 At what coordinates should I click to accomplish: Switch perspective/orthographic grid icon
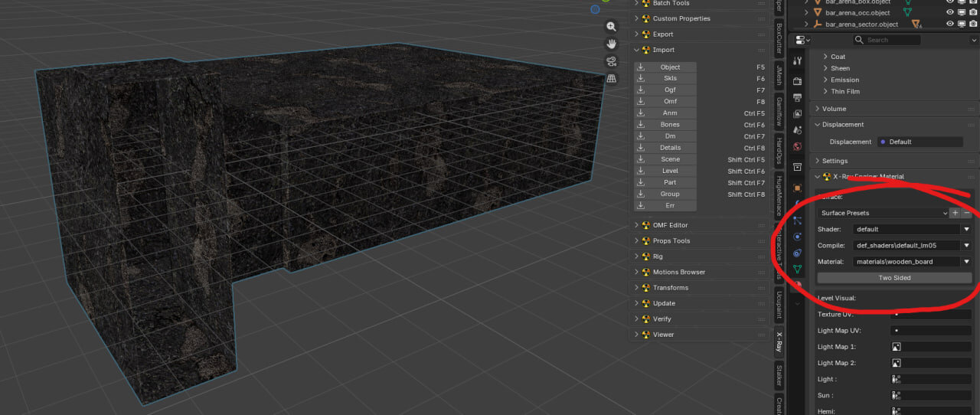tap(611, 79)
